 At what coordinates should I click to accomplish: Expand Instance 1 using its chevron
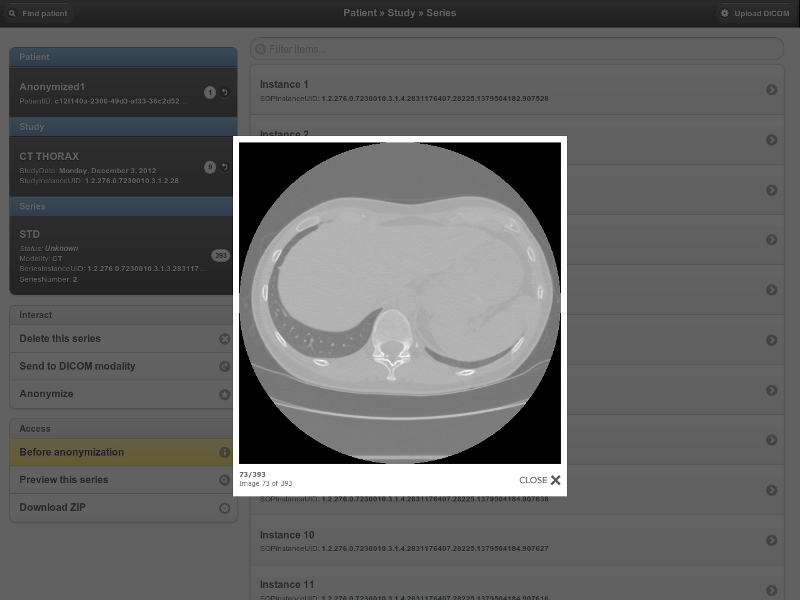770,90
